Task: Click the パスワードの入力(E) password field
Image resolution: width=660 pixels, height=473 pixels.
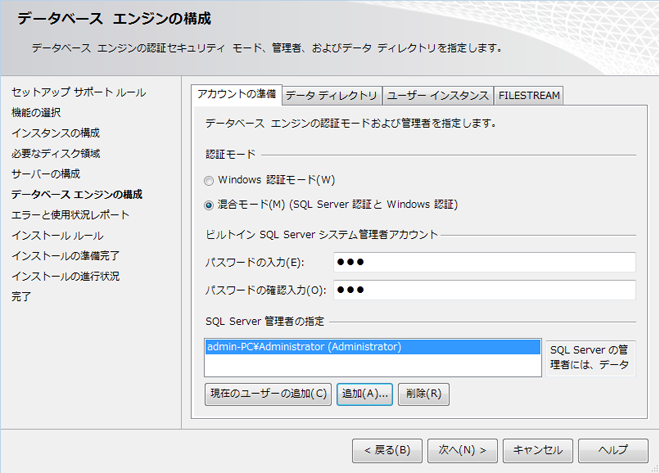Action: click(484, 262)
